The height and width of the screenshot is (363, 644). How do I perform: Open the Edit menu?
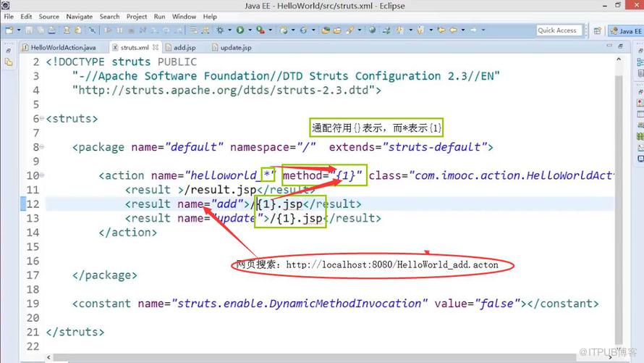tap(26, 17)
